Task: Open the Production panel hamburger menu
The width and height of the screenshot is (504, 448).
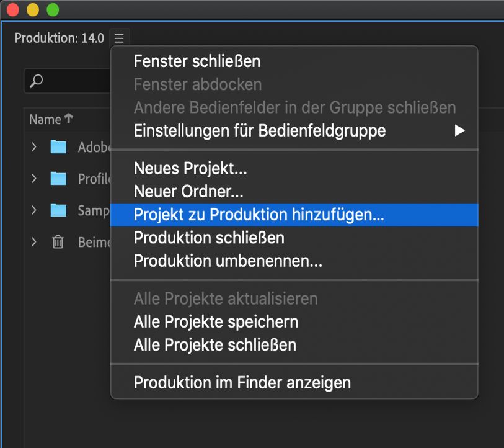Action: pos(119,37)
